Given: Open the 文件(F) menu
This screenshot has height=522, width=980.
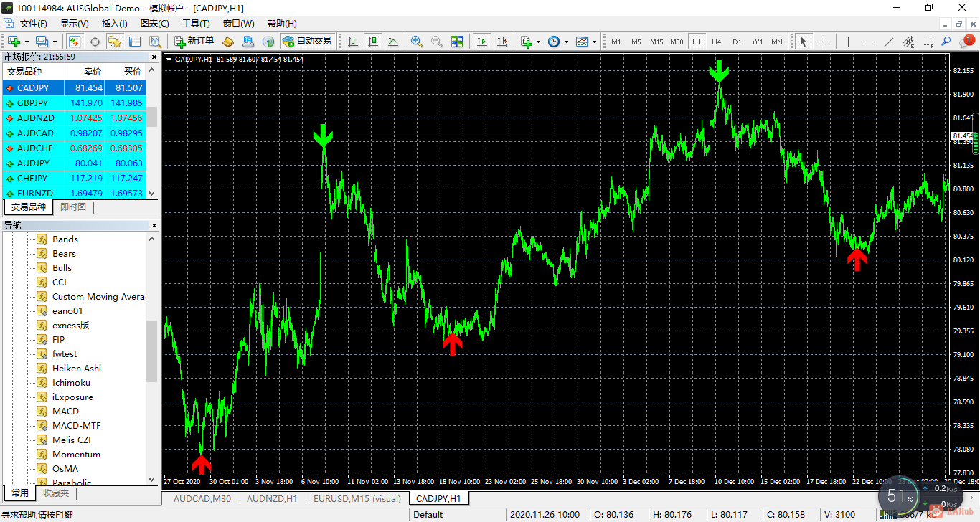Looking at the screenshot, I should pos(34,24).
